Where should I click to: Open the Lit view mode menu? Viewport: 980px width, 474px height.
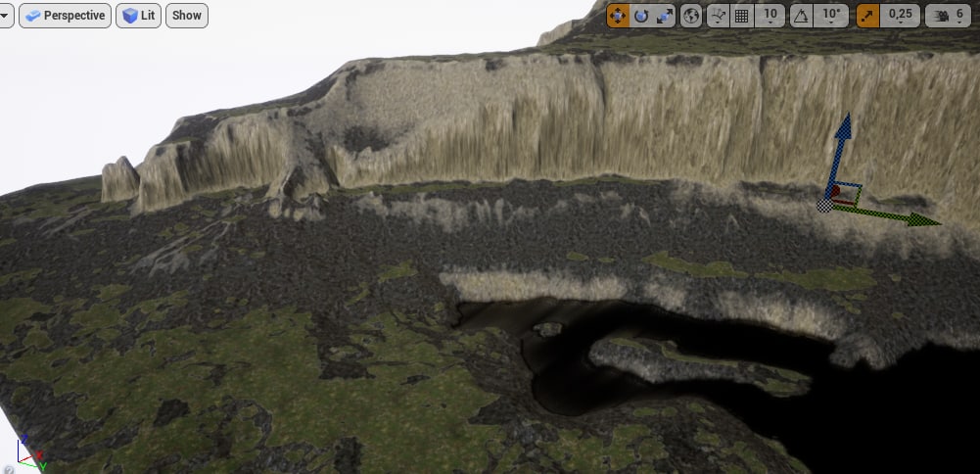tap(138, 16)
